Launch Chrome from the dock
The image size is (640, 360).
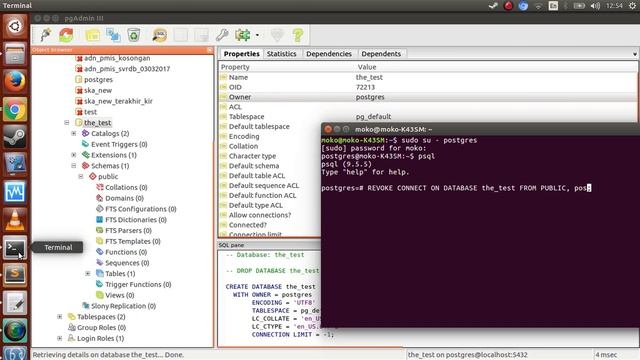click(x=15, y=109)
